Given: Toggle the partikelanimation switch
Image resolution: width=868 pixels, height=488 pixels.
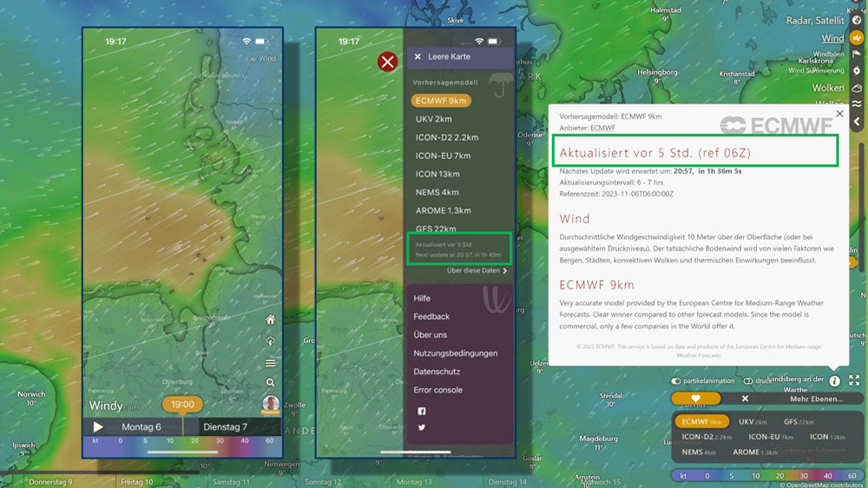Looking at the screenshot, I should point(676,381).
